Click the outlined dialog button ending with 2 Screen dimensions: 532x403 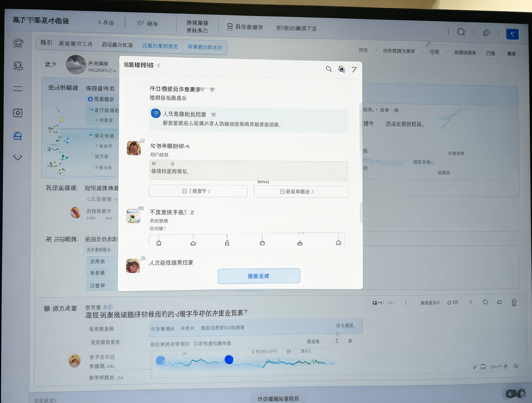198,191
